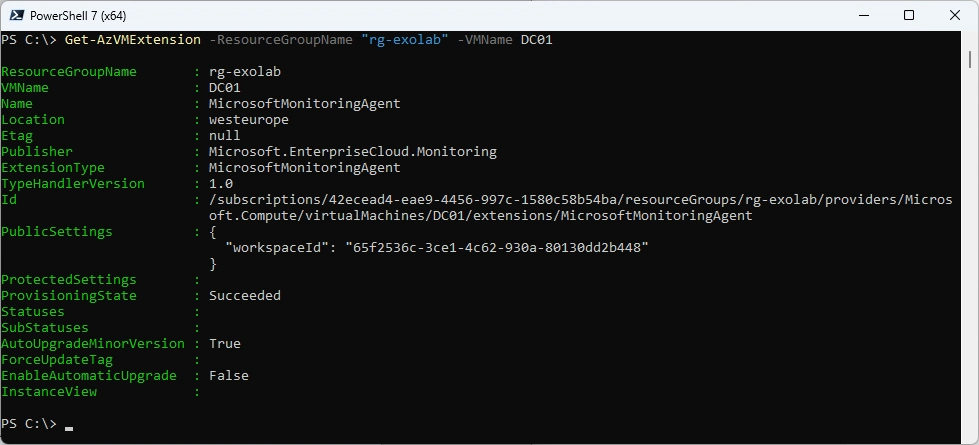Viewport: 979px width, 445px height.
Task: Click the EnableAutomaticUpgrade value False
Action: 229,375
